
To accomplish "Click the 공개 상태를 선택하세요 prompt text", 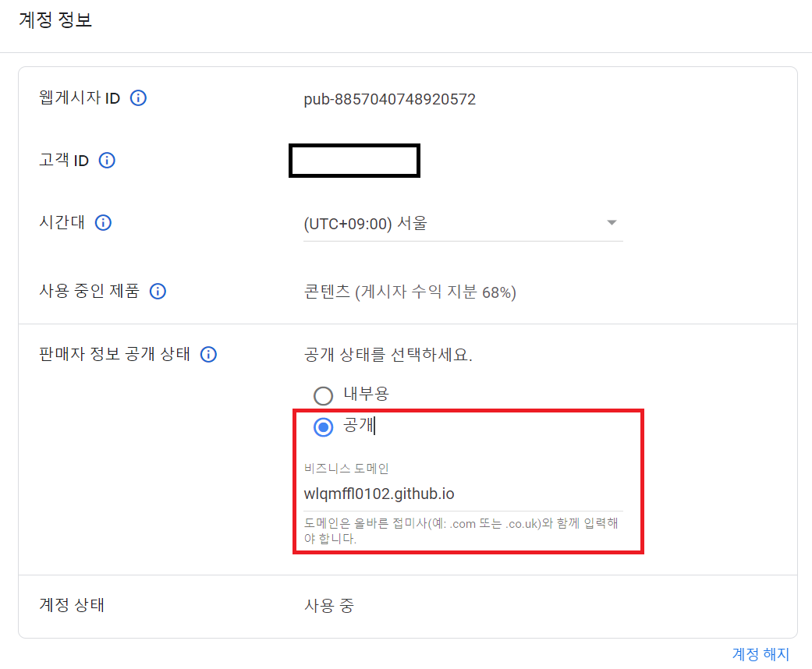I will pyautogui.click(x=388, y=355).
